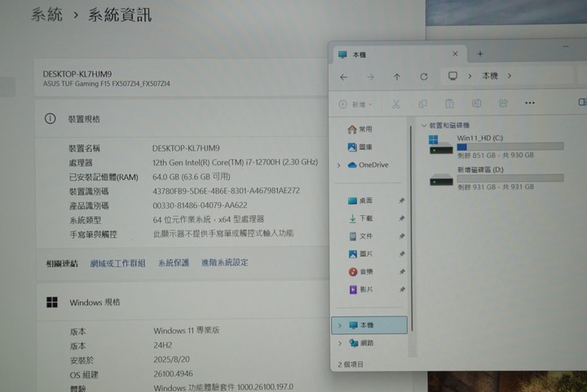Click the Share toolbar icon
The width and height of the screenshot is (587, 392).
click(504, 103)
